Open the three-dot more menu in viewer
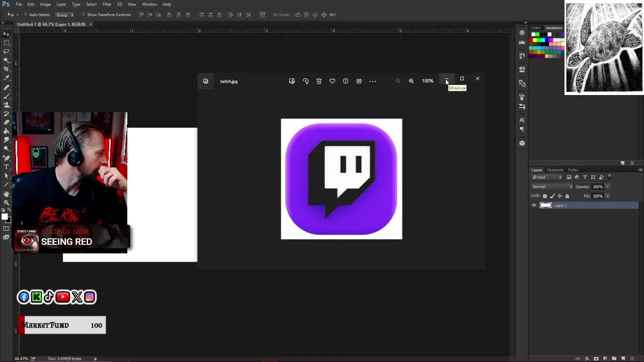The image size is (644, 362). (373, 81)
